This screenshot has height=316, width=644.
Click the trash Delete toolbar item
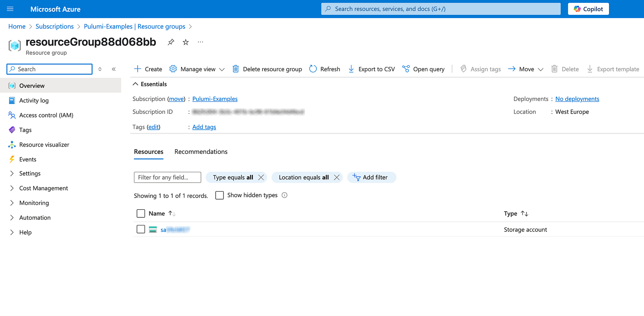[565, 69]
